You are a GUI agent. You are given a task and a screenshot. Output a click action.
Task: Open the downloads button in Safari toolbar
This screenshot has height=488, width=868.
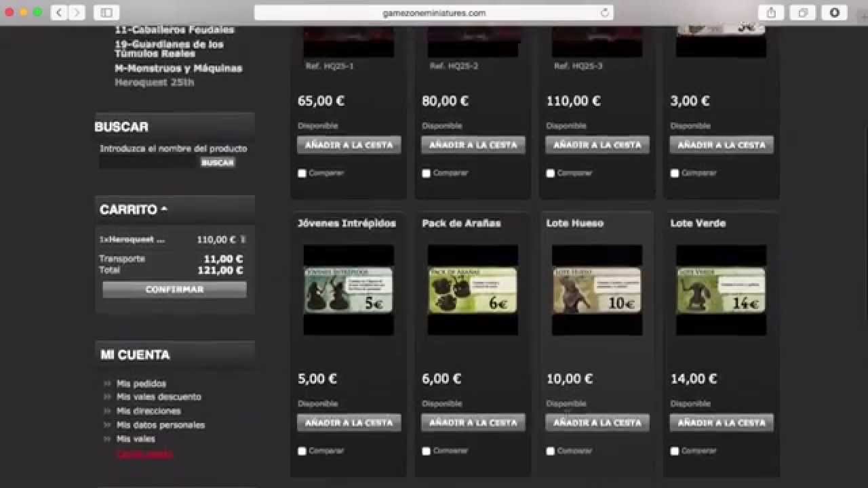(x=834, y=12)
